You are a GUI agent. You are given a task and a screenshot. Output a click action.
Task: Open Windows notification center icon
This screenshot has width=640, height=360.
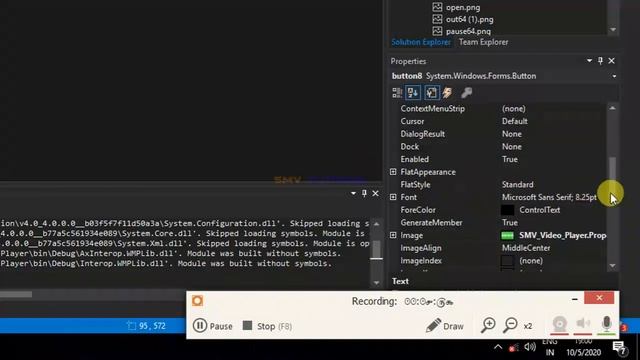click(x=620, y=348)
